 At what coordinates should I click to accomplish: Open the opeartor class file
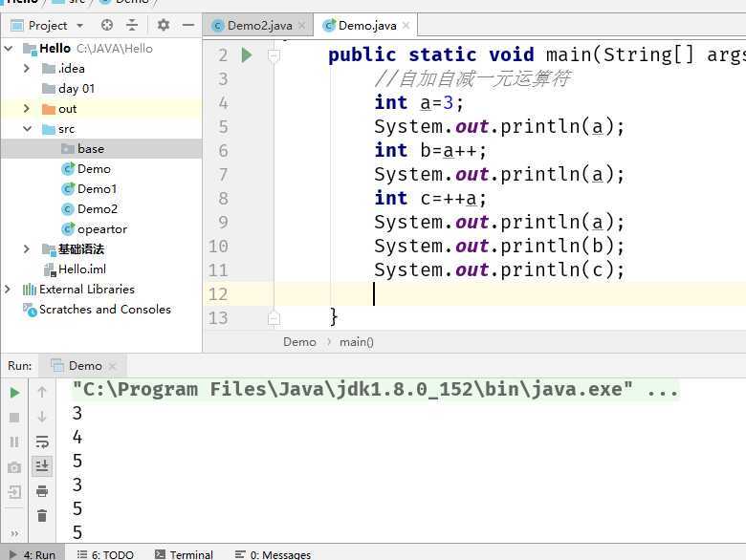click(94, 229)
